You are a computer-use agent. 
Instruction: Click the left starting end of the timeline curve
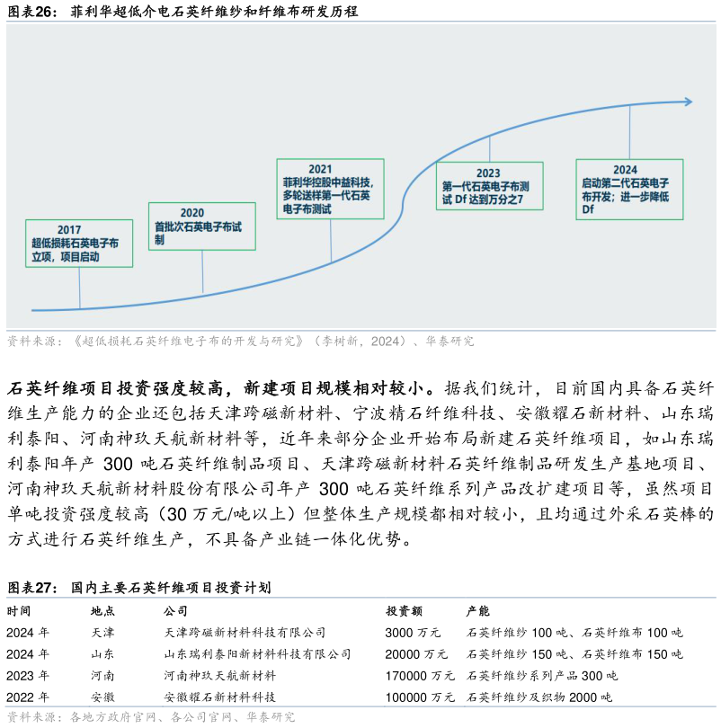[34, 310]
